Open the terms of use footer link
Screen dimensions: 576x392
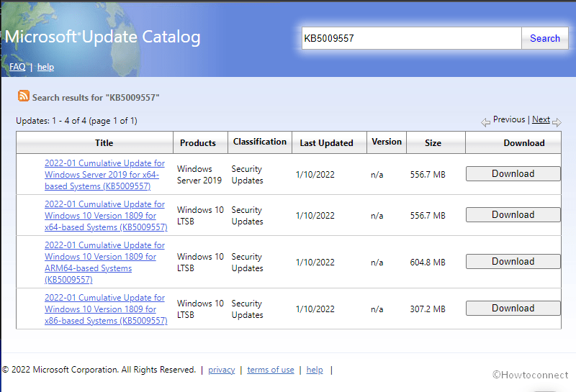point(270,370)
